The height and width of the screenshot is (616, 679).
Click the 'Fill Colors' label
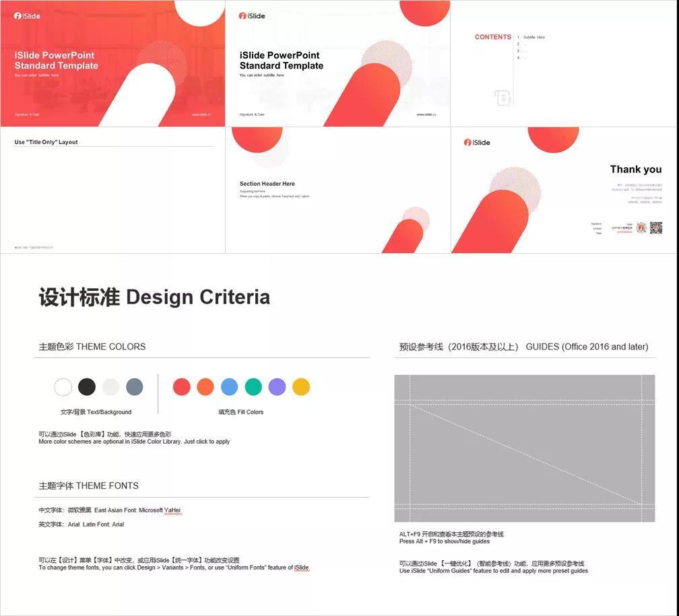tap(250, 412)
